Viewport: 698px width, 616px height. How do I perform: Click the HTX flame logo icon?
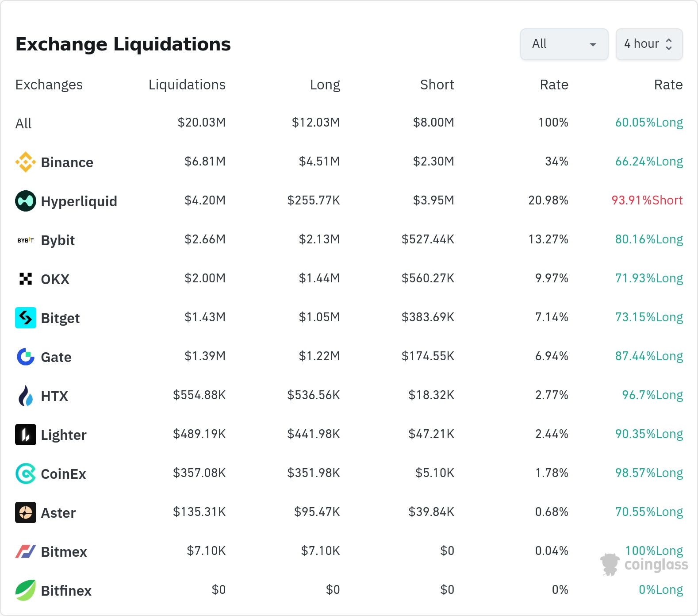pos(26,396)
